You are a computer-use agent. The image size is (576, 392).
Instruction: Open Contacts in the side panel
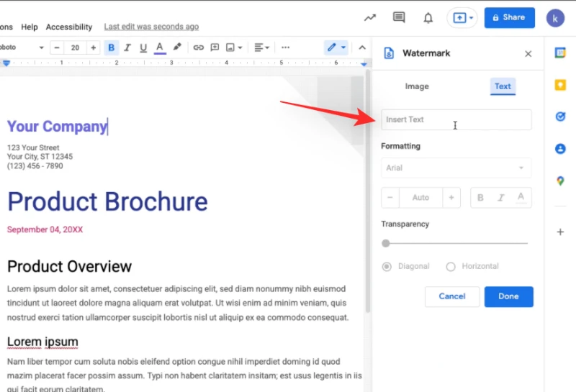[560, 149]
